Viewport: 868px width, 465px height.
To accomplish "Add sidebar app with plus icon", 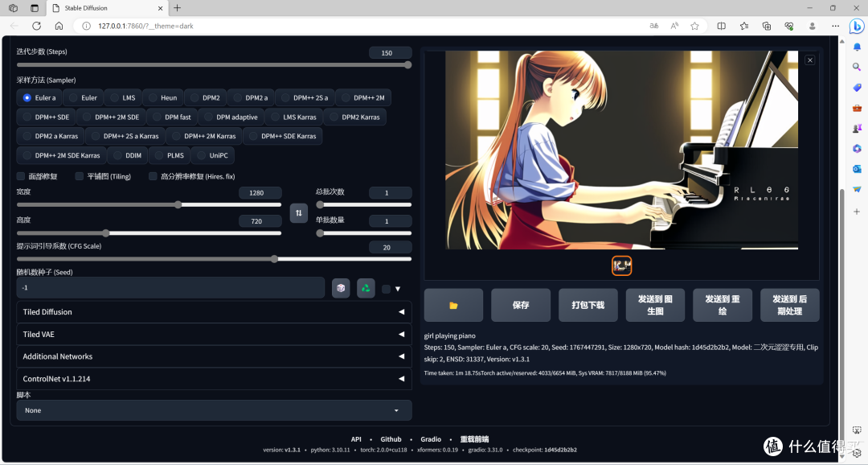I will (857, 212).
